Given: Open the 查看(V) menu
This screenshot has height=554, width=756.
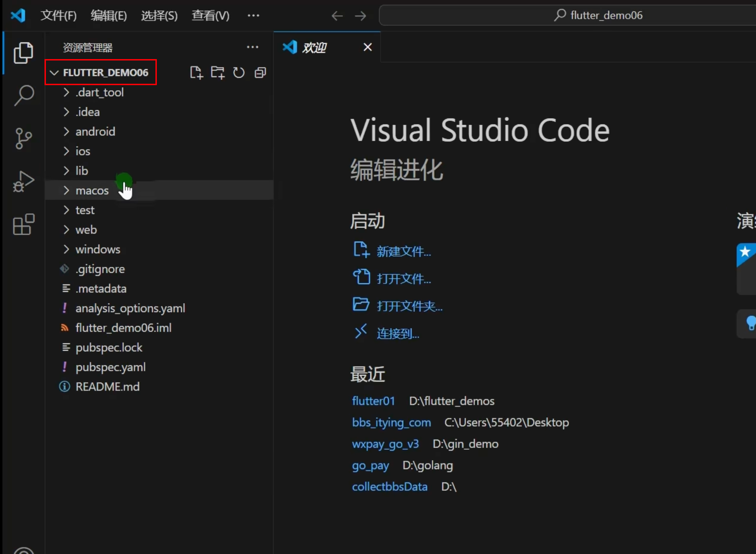Looking at the screenshot, I should (x=210, y=16).
